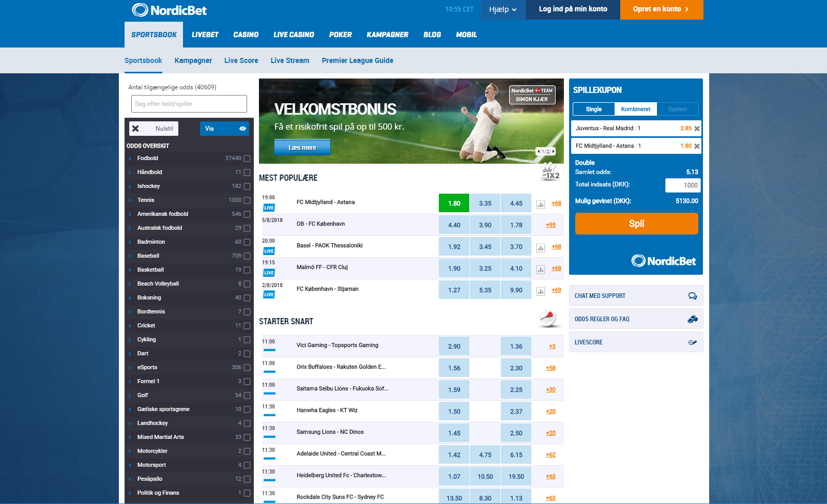Enable the Fodbold checkbox
The image size is (827, 504).
click(247, 158)
